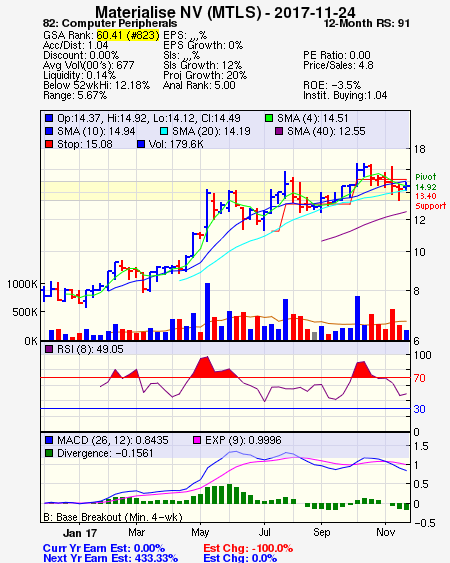Click the Anal Rank: 5.00 text

(x=199, y=85)
